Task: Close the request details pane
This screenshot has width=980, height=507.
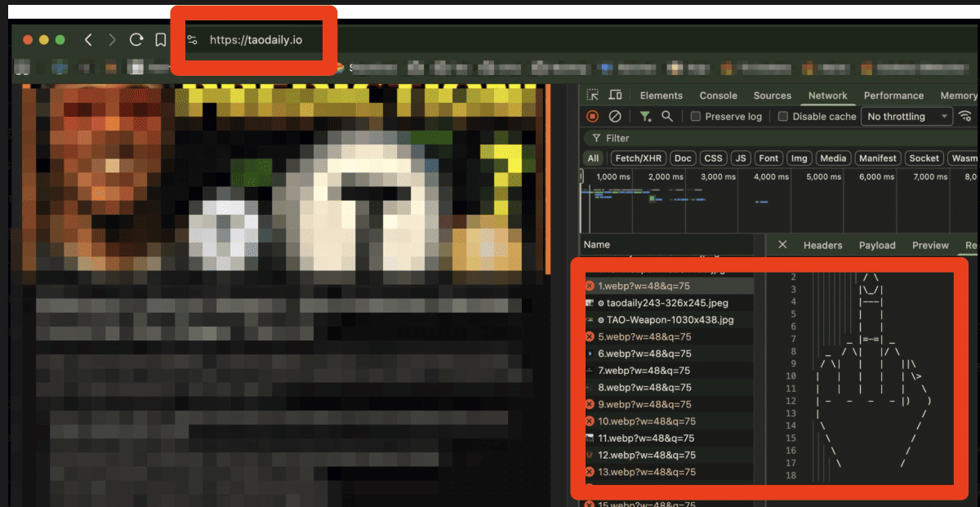Action: (782, 245)
